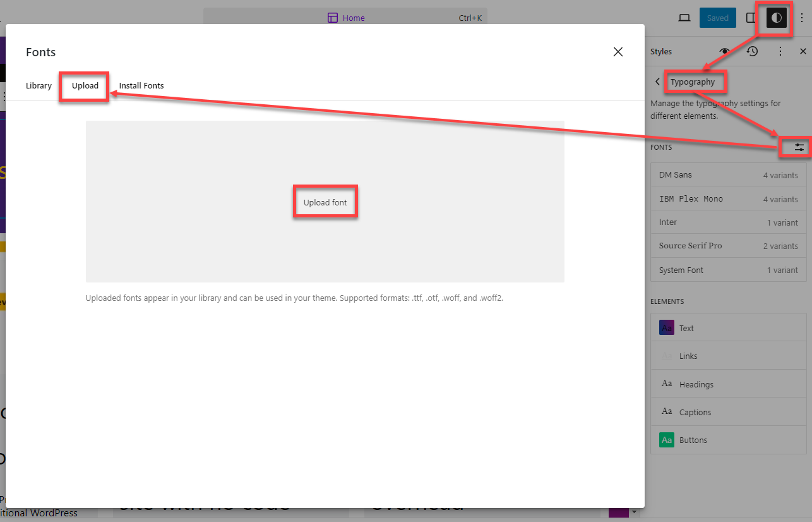Click the Styles half-circle icon
812x522 pixels.
776,18
